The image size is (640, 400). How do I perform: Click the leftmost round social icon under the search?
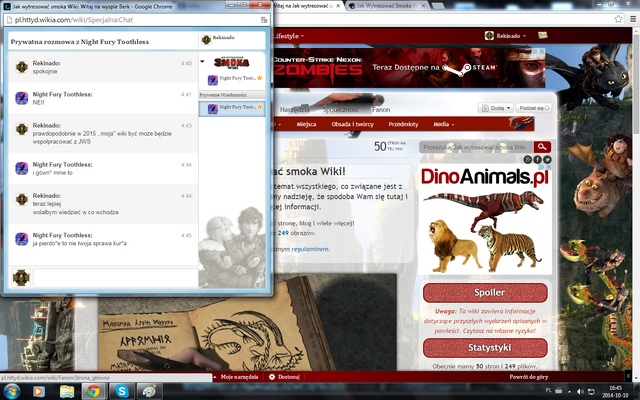pos(528,160)
